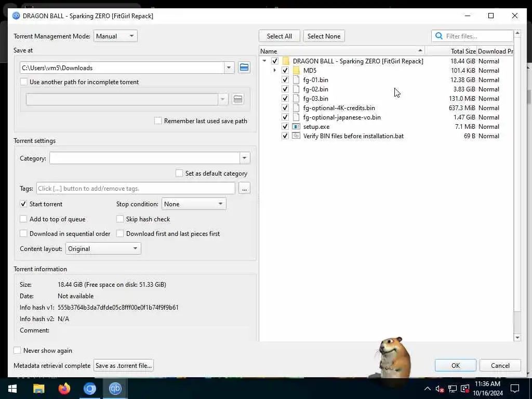The width and height of the screenshot is (532, 399).
Task: Open Firefox from the taskbar
Action: (x=64, y=389)
